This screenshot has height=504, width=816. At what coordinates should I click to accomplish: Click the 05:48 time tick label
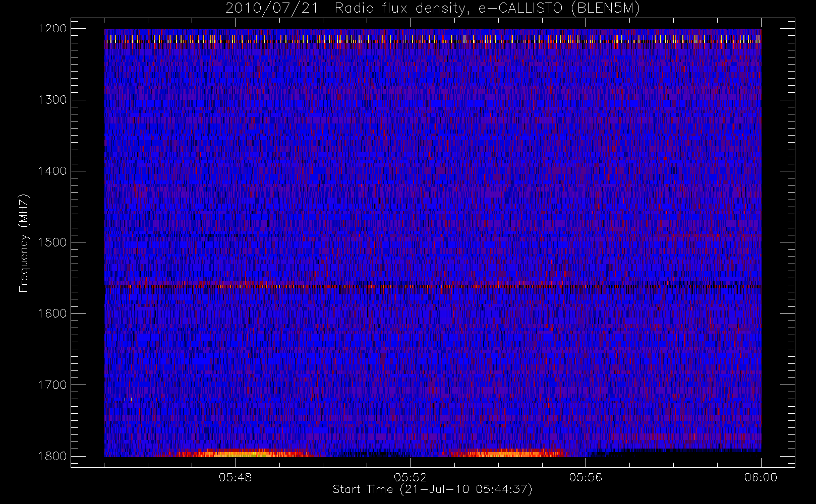tap(235, 477)
